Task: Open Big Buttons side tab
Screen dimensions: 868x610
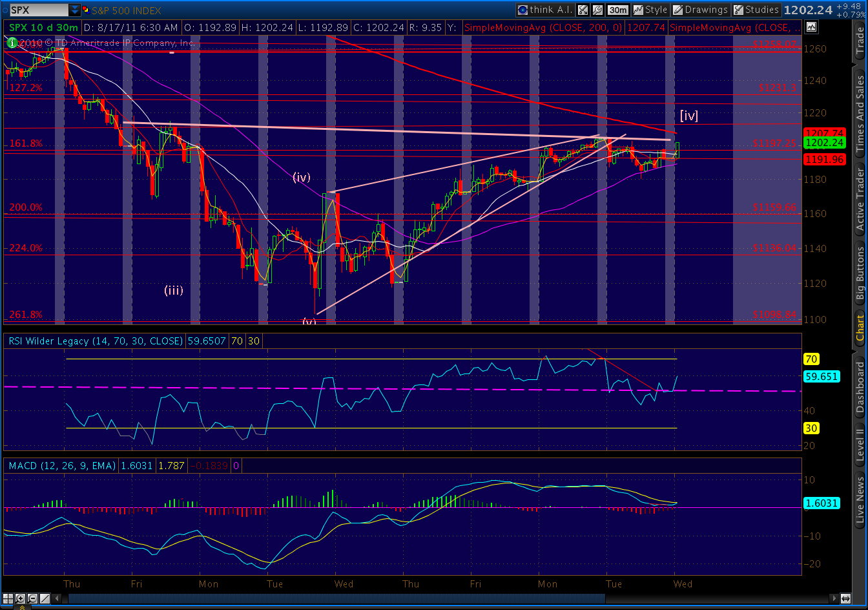Action: tap(859, 271)
